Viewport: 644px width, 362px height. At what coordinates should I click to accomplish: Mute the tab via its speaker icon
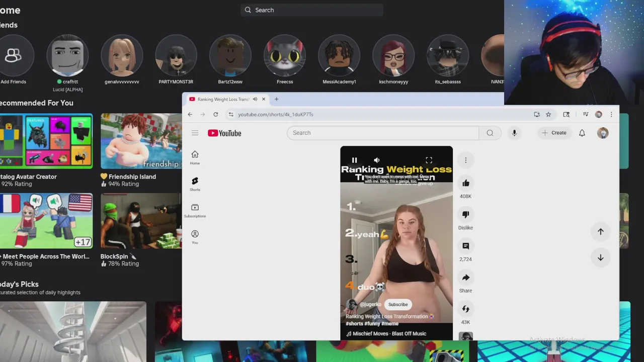tap(255, 99)
